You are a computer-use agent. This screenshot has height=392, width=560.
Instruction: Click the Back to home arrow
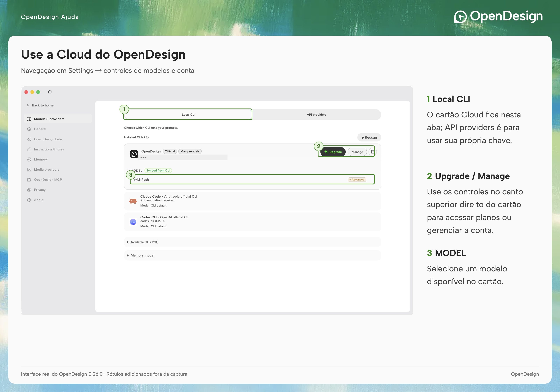(x=28, y=105)
